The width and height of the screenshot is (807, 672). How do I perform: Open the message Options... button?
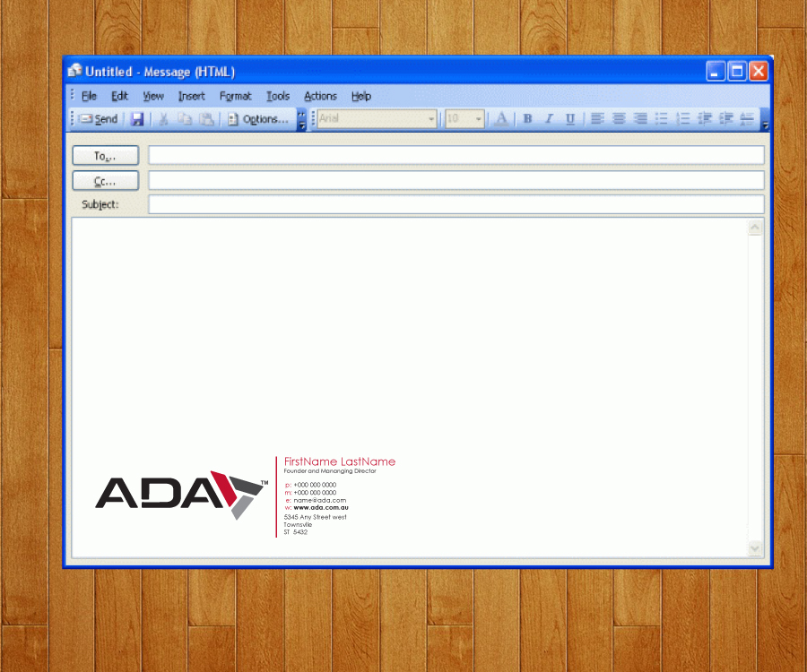258,119
